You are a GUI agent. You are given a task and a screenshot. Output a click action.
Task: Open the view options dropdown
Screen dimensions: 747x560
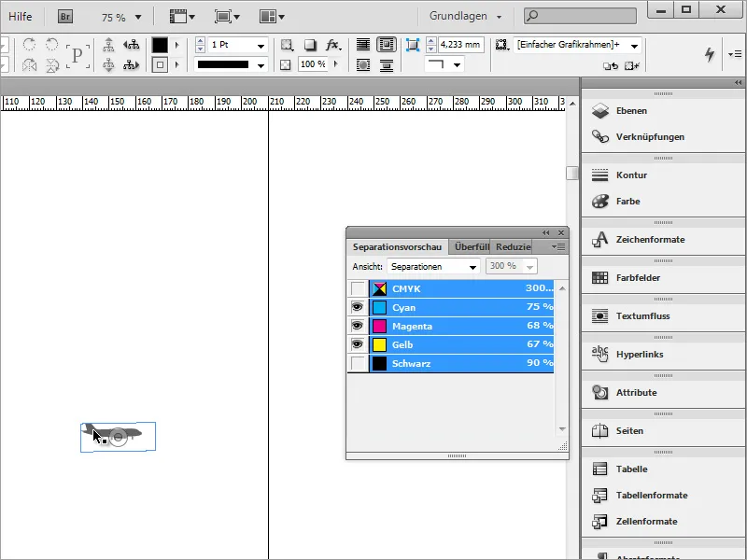(x=182, y=17)
